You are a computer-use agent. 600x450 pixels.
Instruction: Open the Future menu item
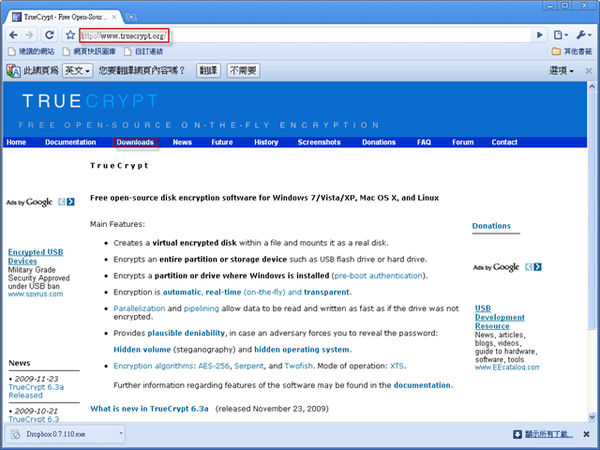pyautogui.click(x=222, y=142)
